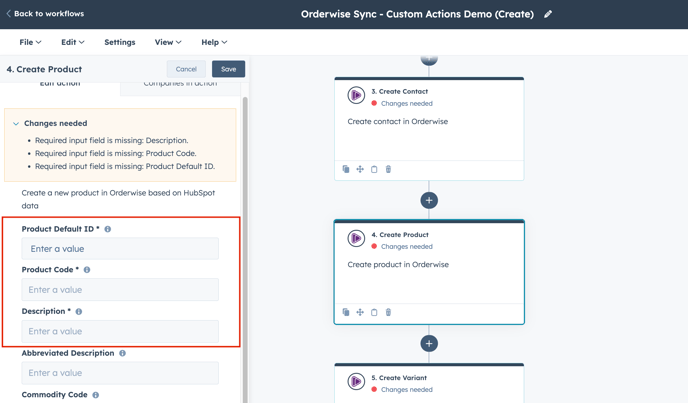
Task: Click the left panel vertical scrollbar
Action: tap(245, 249)
